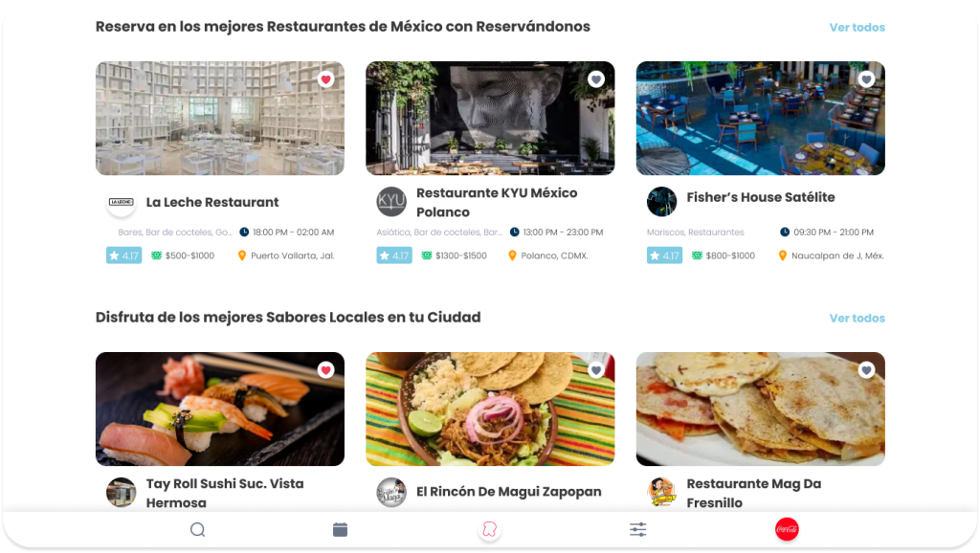Open El Rincón De Magui Zapopan title

coord(509,492)
